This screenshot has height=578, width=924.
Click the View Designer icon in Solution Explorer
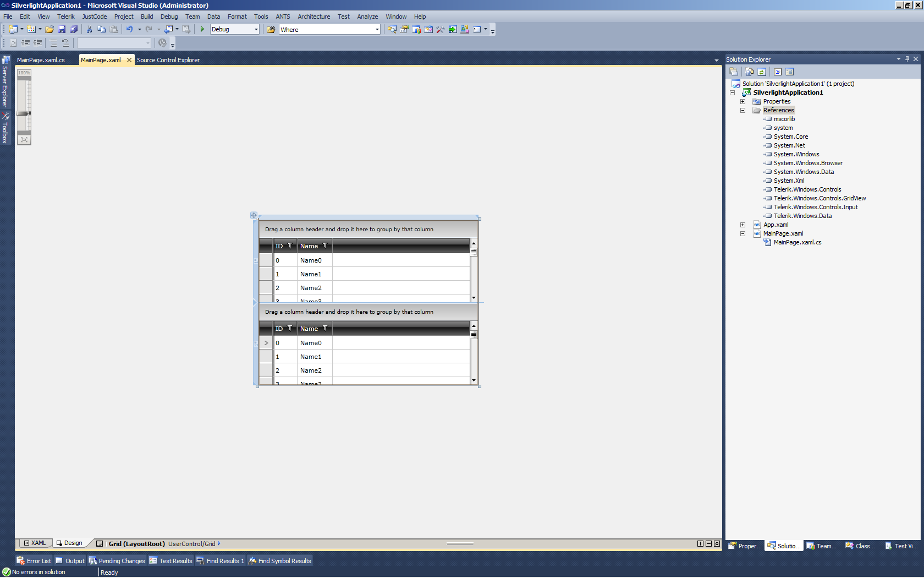pos(790,72)
